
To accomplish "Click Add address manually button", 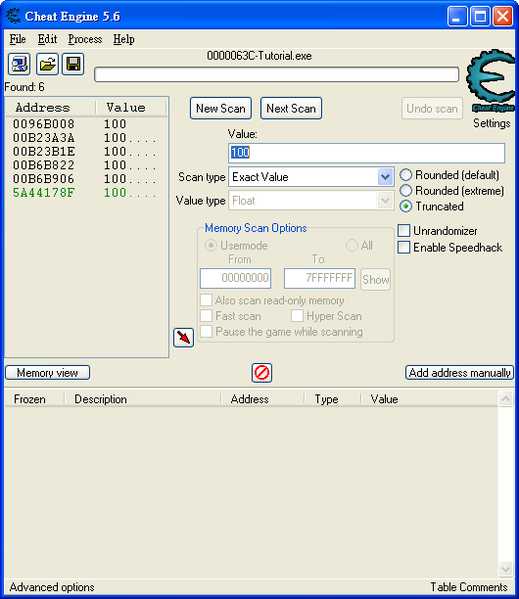I will (459, 373).
